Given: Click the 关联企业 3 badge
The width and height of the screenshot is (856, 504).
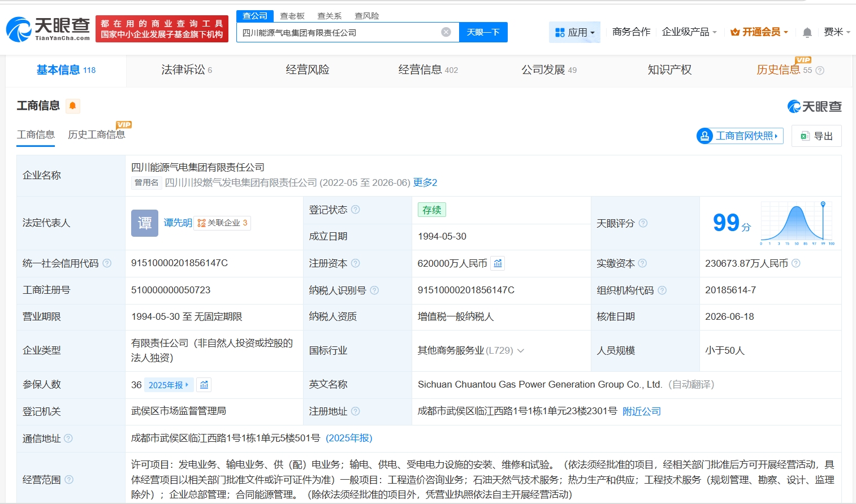Looking at the screenshot, I should pos(222,223).
